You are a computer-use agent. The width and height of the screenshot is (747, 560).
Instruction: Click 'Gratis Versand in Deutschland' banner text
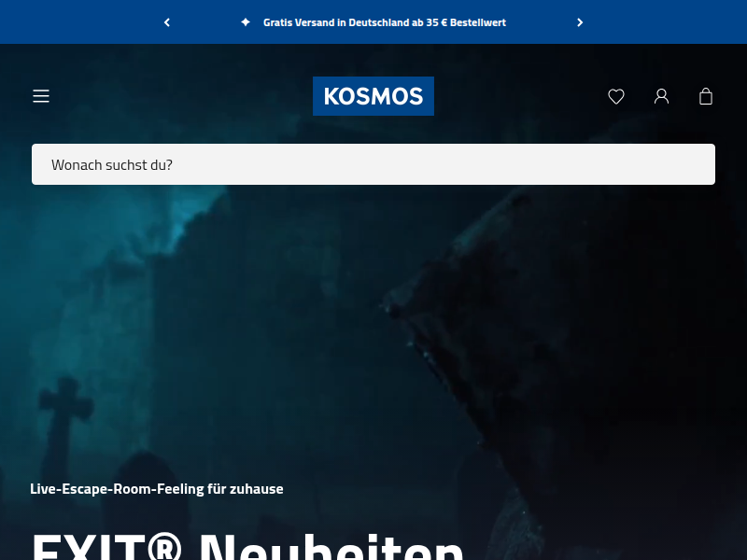point(385,22)
